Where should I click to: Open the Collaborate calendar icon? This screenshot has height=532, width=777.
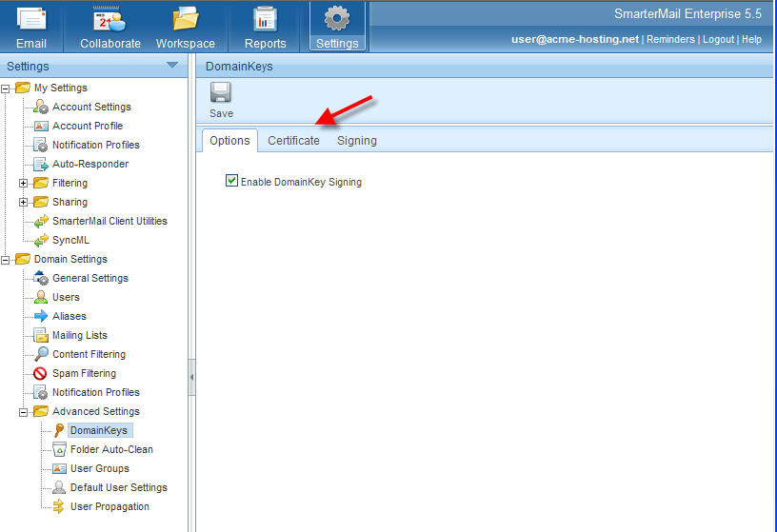110,19
